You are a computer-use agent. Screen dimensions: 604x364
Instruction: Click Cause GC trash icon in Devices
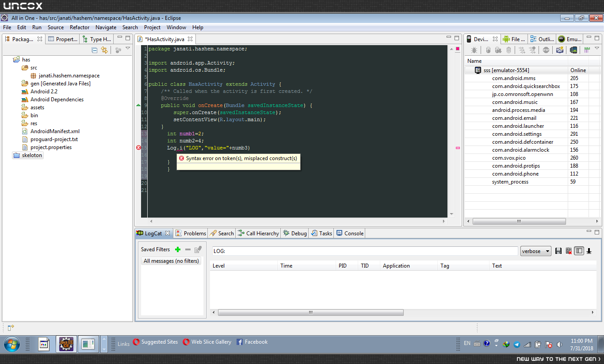(x=508, y=50)
